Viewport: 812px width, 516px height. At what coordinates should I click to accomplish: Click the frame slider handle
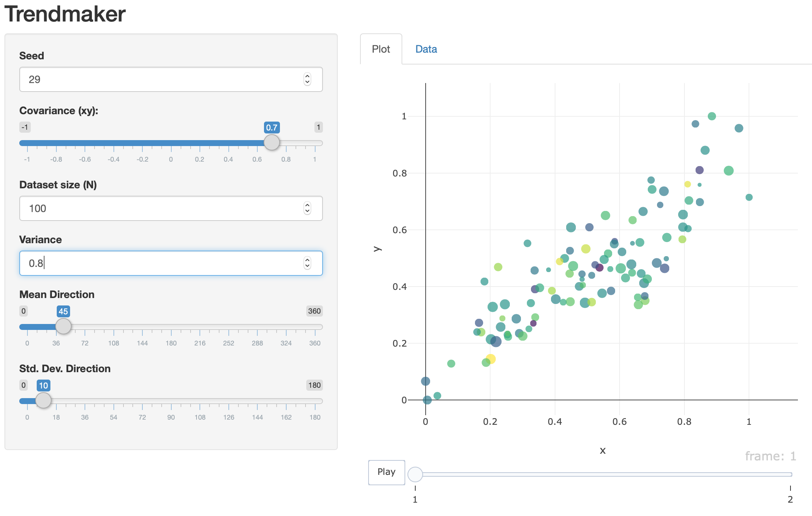tap(415, 474)
